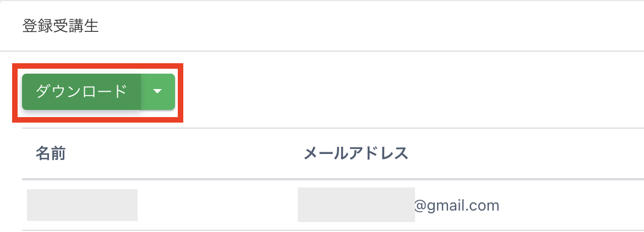Click the 登録受講生 panel title

pos(61,26)
